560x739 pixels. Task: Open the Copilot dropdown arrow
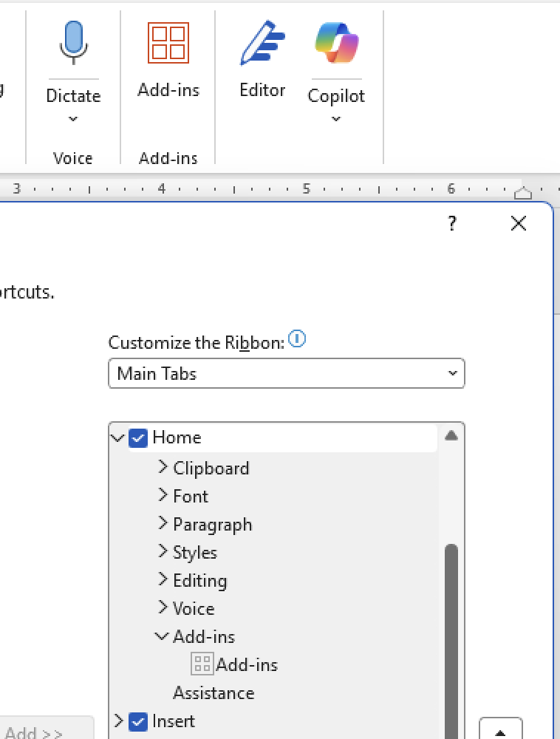pos(336,119)
